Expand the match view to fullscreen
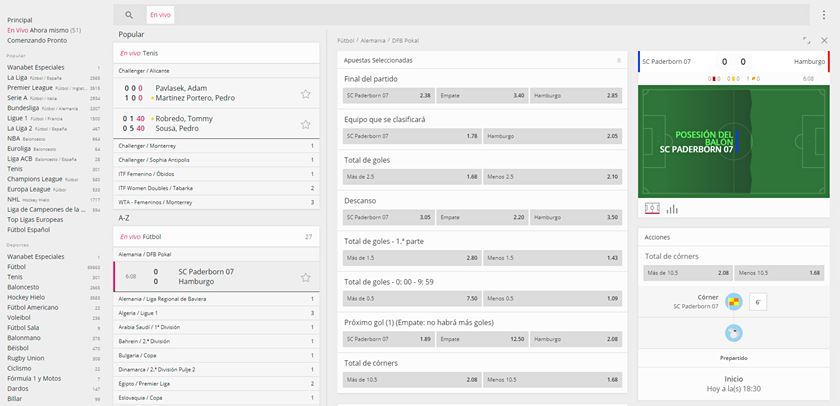This screenshot has width=840, height=406. point(807,40)
